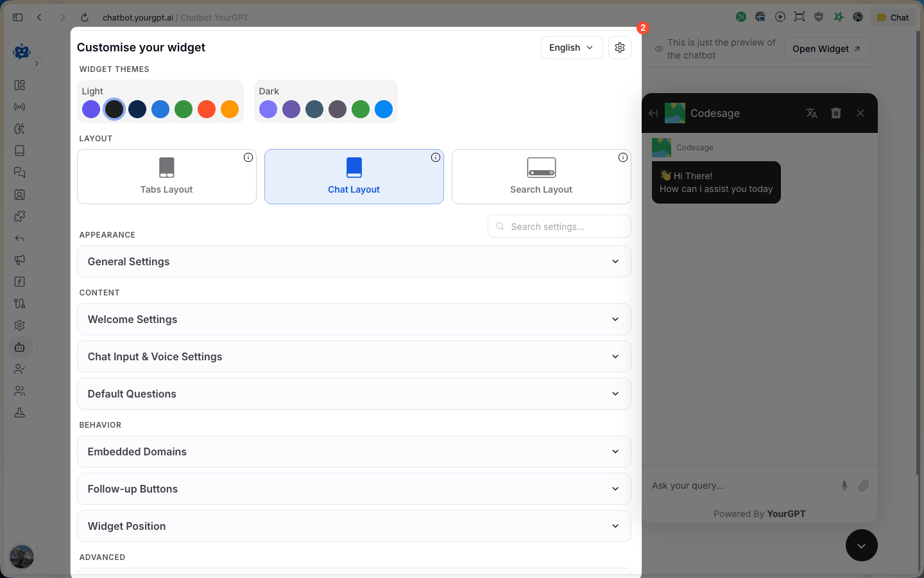This screenshot has width=924, height=578.
Task: Select the orange Light theme swatch
Action: pos(230,109)
